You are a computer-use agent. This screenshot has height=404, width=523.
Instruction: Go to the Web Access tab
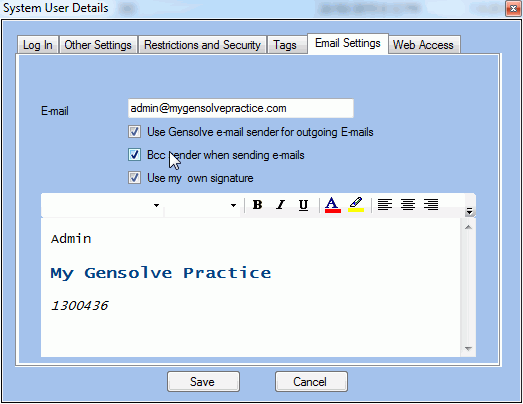[x=423, y=45]
